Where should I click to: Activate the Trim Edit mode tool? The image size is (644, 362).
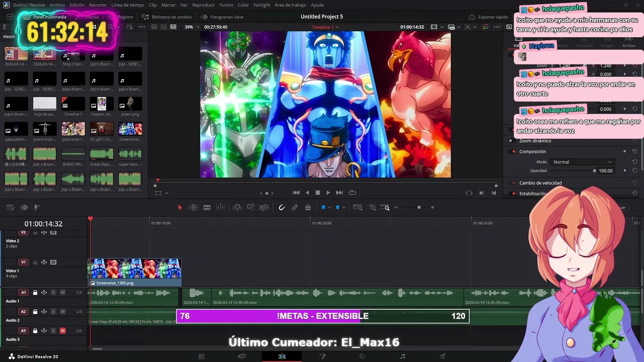coord(193,207)
